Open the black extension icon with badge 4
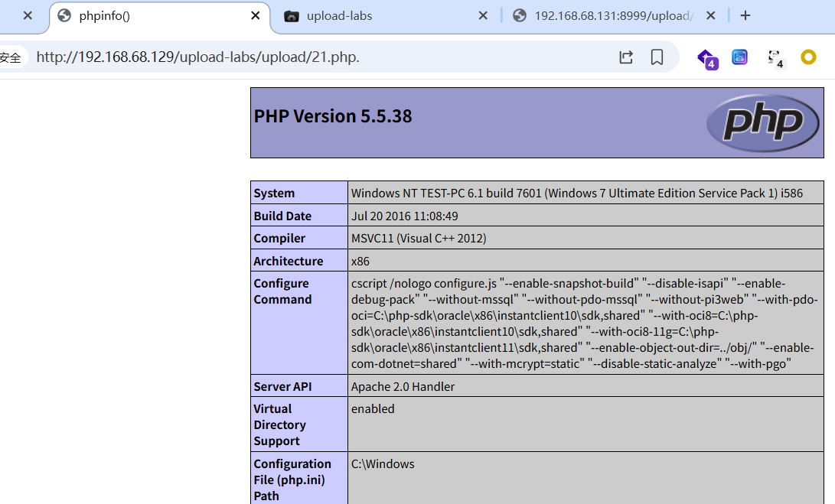 point(775,59)
